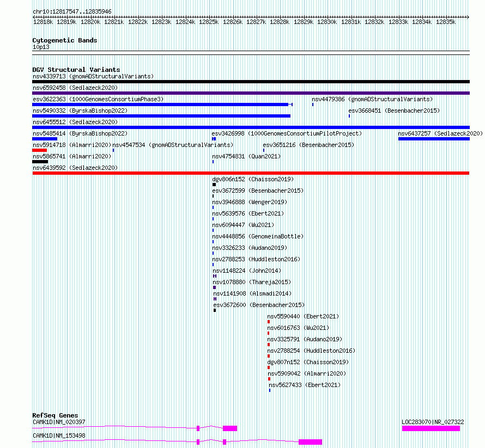Click nsv1141908 (Alsmadi2014) variant label
Viewport: 485px width, 448px height.
coord(252,293)
